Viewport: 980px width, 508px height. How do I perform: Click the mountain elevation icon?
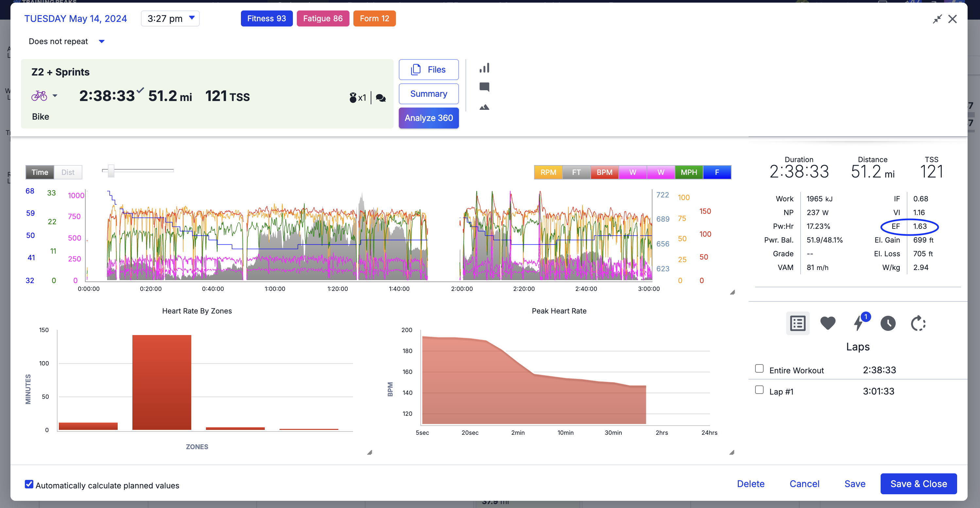[484, 107]
